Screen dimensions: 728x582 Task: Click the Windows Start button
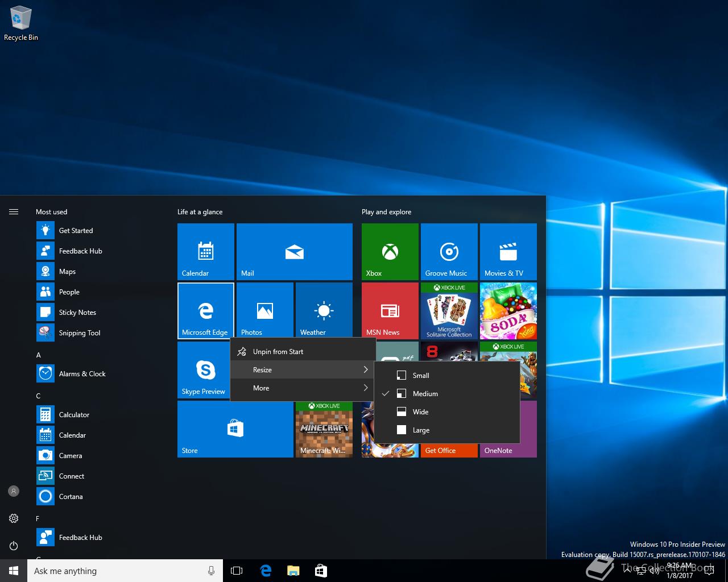click(14, 571)
